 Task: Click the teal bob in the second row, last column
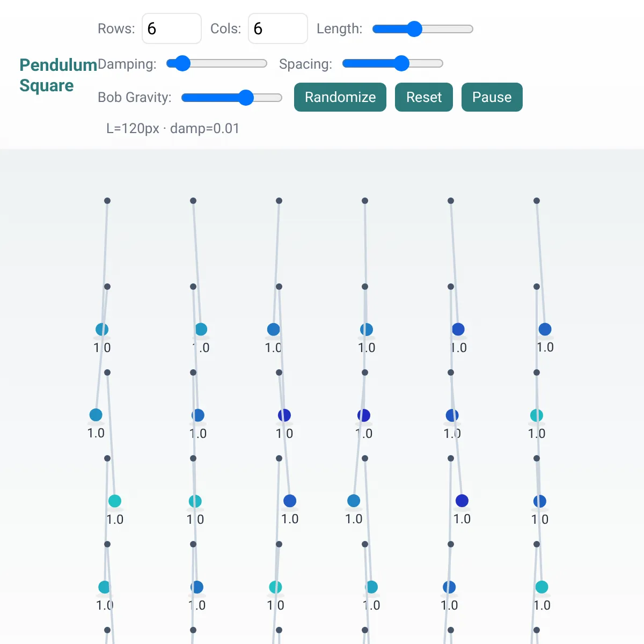click(537, 415)
